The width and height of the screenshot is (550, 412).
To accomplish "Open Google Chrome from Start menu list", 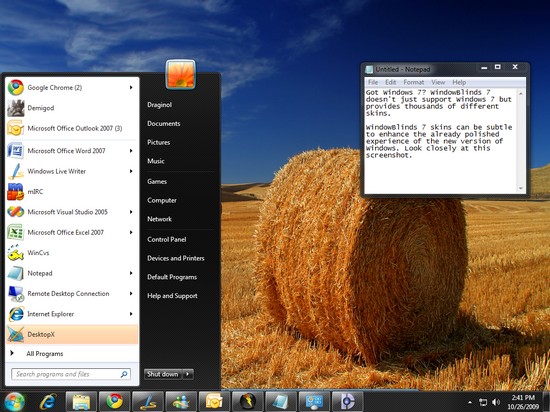I will tap(72, 88).
